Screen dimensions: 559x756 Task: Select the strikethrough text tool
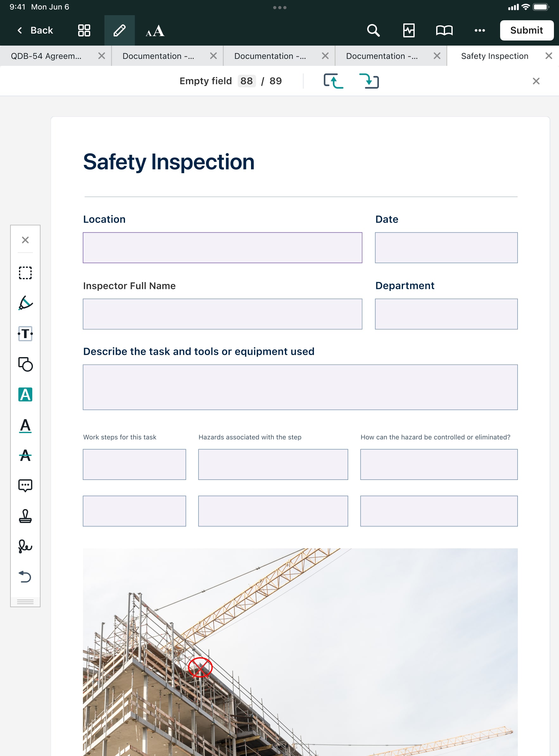click(25, 456)
